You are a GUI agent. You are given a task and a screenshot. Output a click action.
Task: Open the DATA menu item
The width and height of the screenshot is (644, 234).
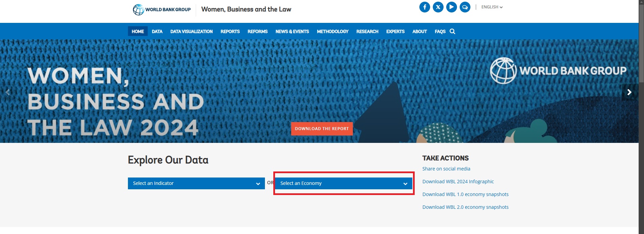point(157,31)
